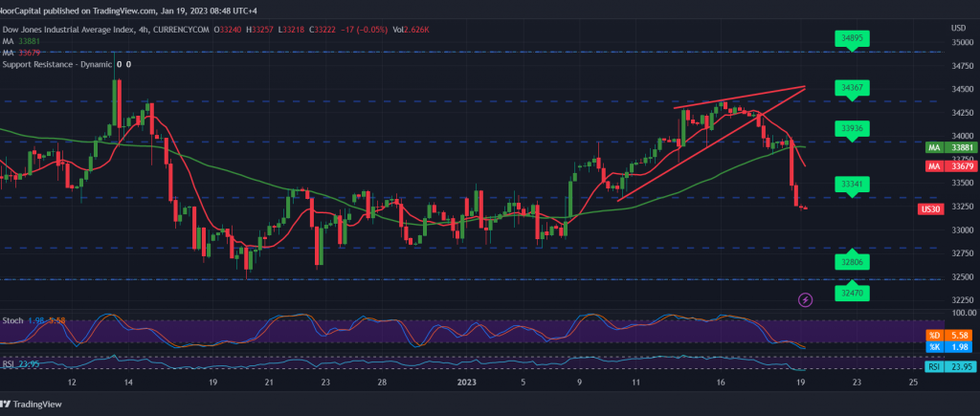The width and height of the screenshot is (980, 416).
Task: Select the green 34895 resistance label
Action: click(x=852, y=38)
